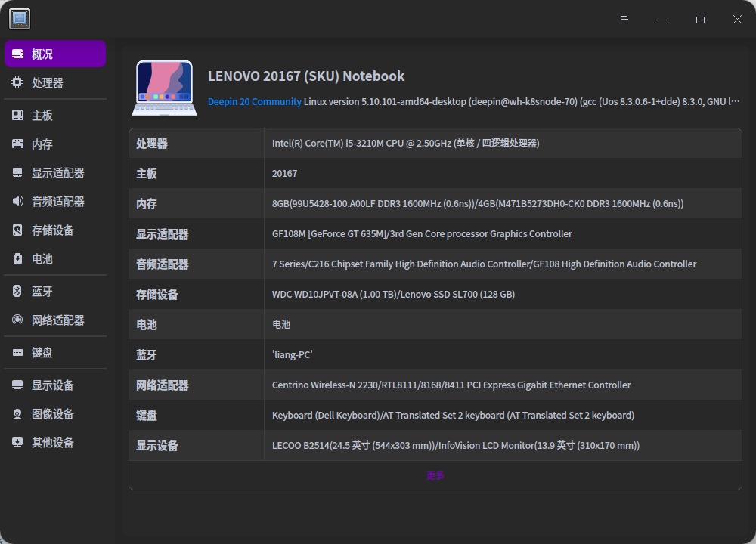Open the 蓝牙 Bluetooth icon

point(17,290)
